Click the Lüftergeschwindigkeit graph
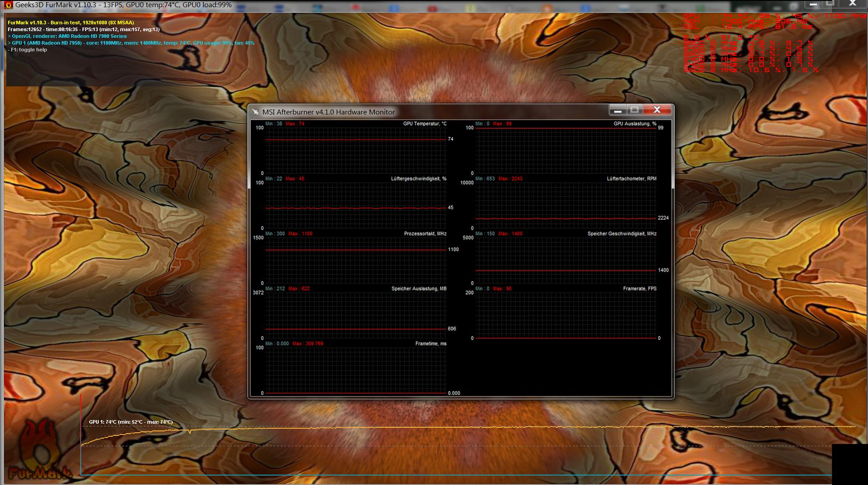 355,205
